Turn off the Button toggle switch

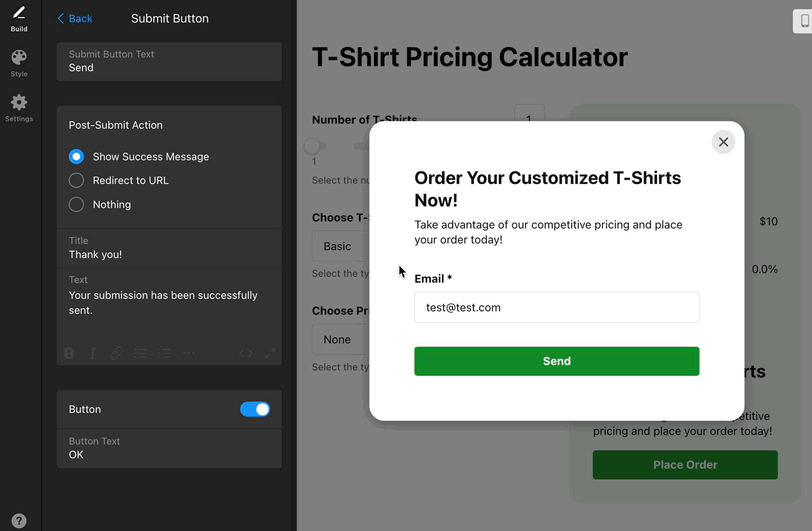pos(255,410)
